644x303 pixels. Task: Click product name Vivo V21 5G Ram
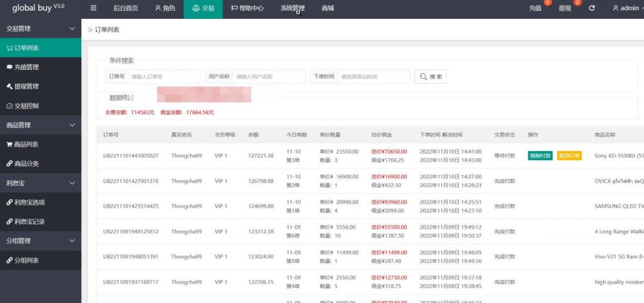click(x=619, y=256)
